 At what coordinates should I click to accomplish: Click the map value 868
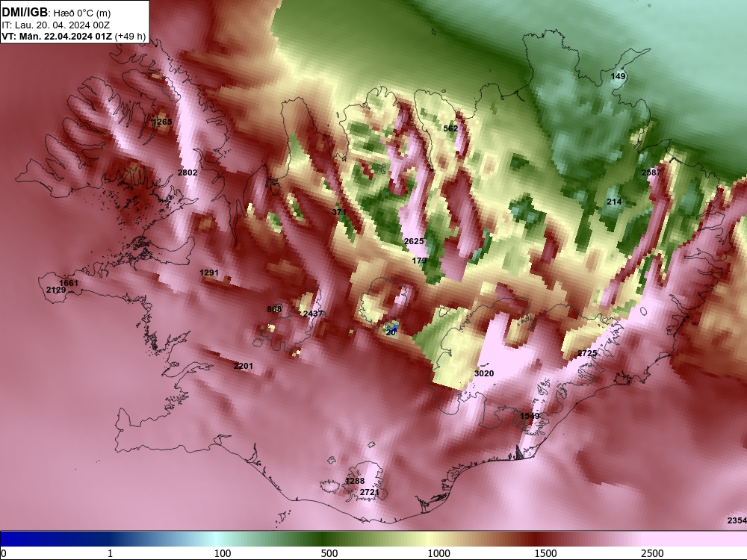(x=274, y=310)
